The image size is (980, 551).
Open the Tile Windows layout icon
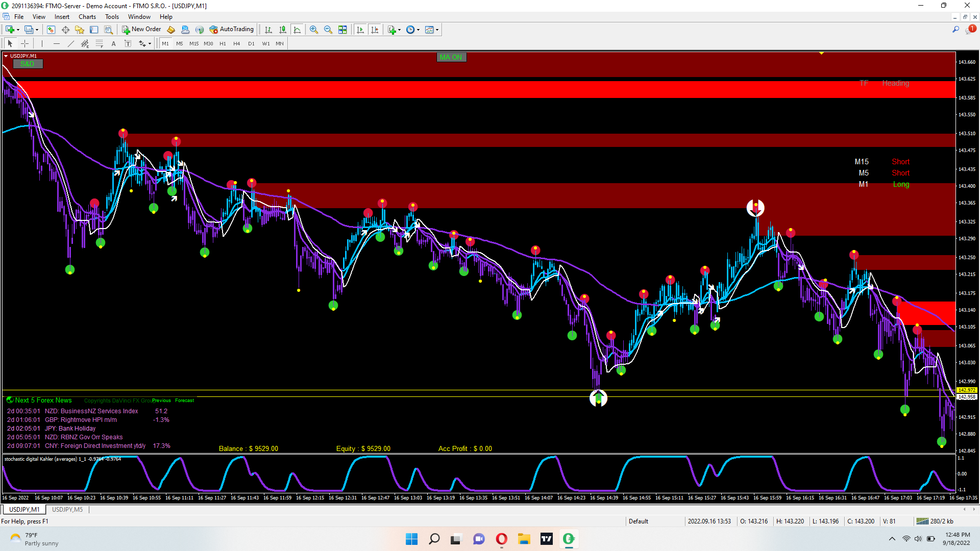tap(342, 30)
